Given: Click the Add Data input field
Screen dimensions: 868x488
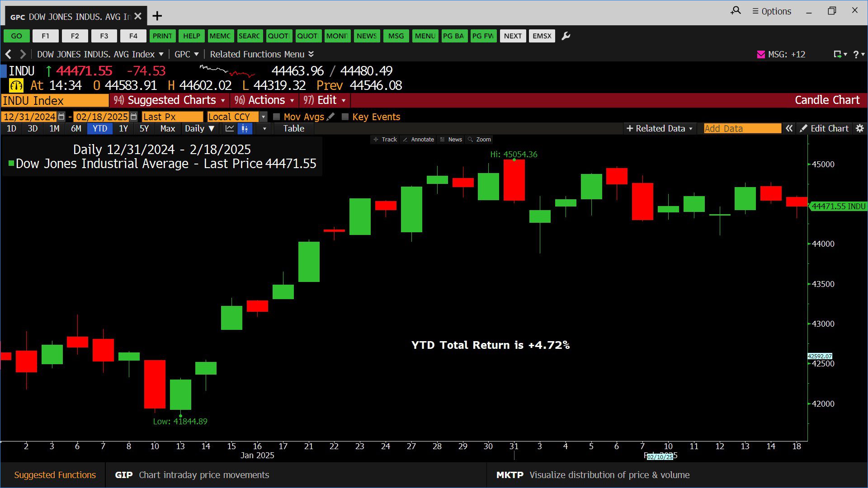Looking at the screenshot, I should 742,129.
